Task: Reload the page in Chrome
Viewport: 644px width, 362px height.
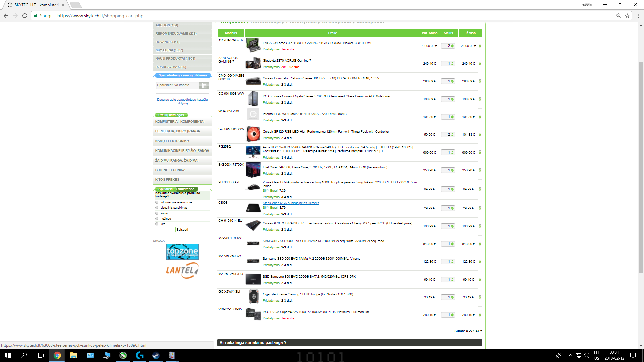Action: [25, 16]
